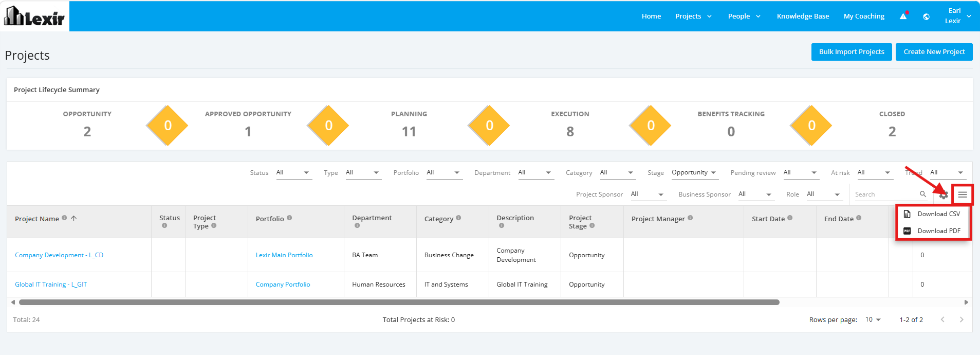Open Company Development - L_CD project link
This screenshot has width=980, height=355.
pos(59,255)
